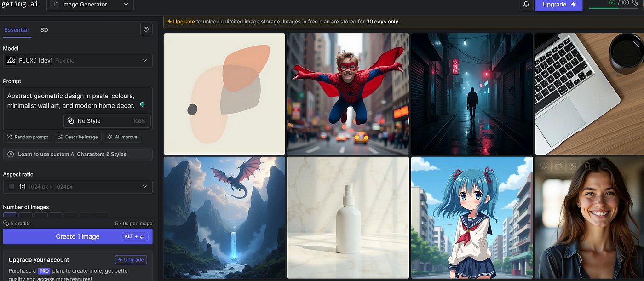Image resolution: width=644 pixels, height=281 pixels.
Task: Select the first Number of images option
Action: pyautogui.click(x=10, y=216)
